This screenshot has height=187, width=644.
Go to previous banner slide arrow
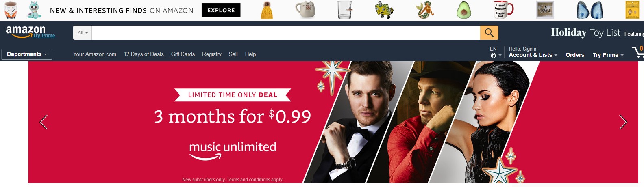pyautogui.click(x=44, y=122)
